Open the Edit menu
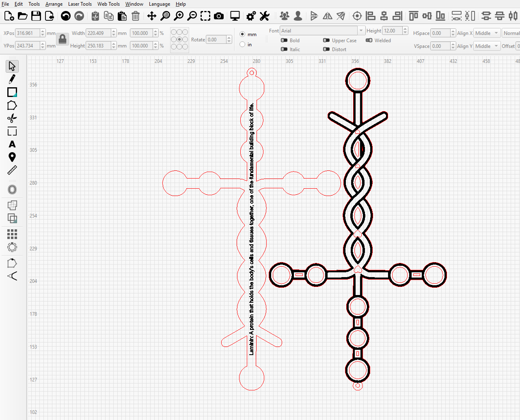520x420 pixels. point(19,4)
